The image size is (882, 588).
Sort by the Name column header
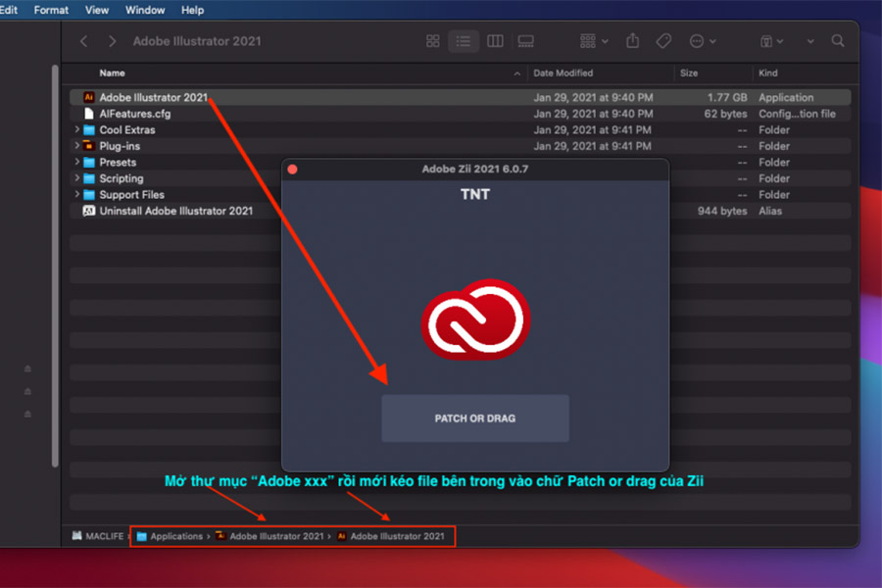tap(112, 73)
